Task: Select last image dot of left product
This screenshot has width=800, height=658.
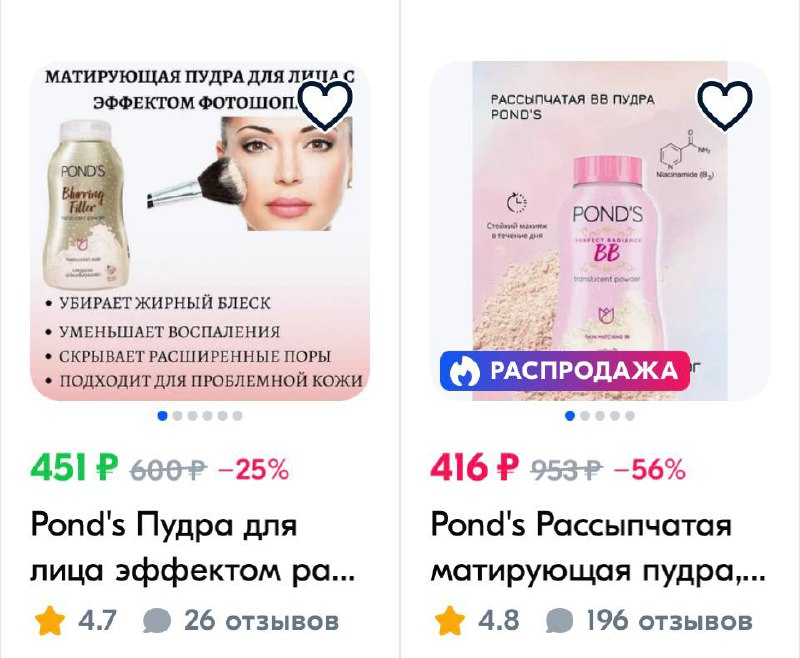Action: pyautogui.click(x=237, y=416)
